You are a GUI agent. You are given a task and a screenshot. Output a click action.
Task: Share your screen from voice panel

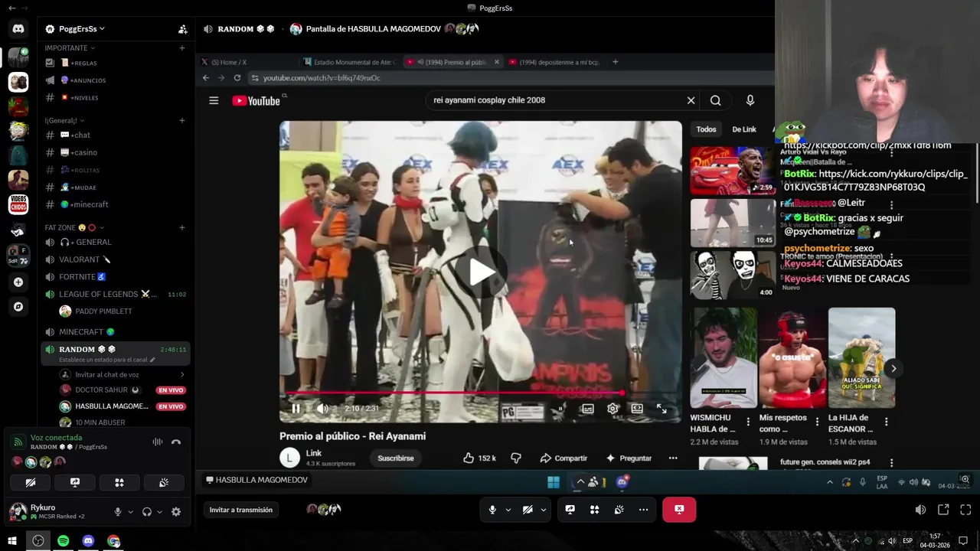click(75, 483)
